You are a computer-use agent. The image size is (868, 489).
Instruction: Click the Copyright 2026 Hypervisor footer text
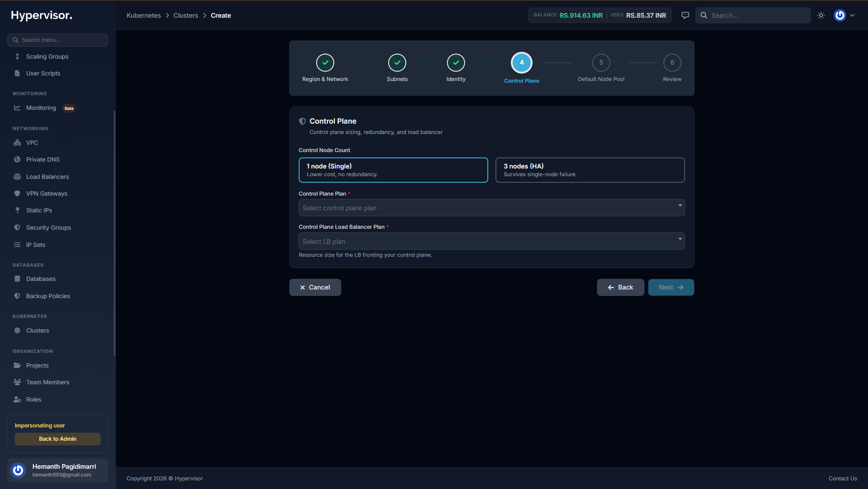(x=164, y=478)
